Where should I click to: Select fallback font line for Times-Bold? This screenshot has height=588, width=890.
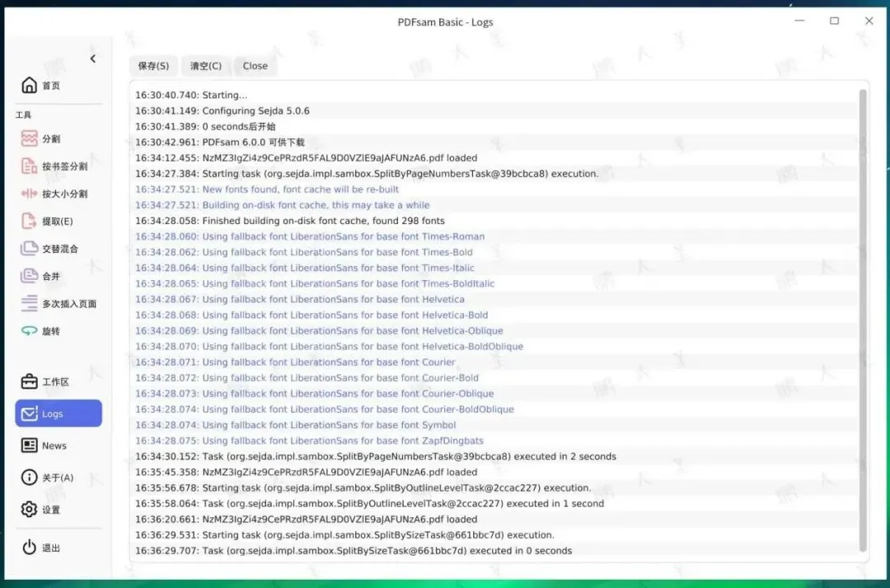point(494,252)
